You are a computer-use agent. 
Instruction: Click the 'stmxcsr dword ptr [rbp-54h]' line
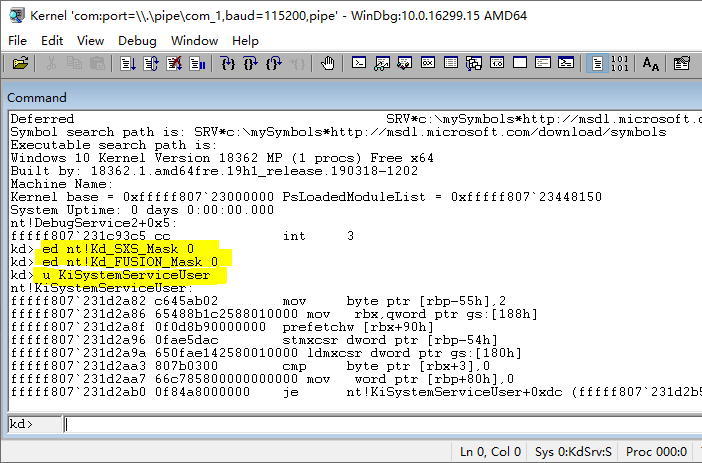pyautogui.click(x=254, y=340)
